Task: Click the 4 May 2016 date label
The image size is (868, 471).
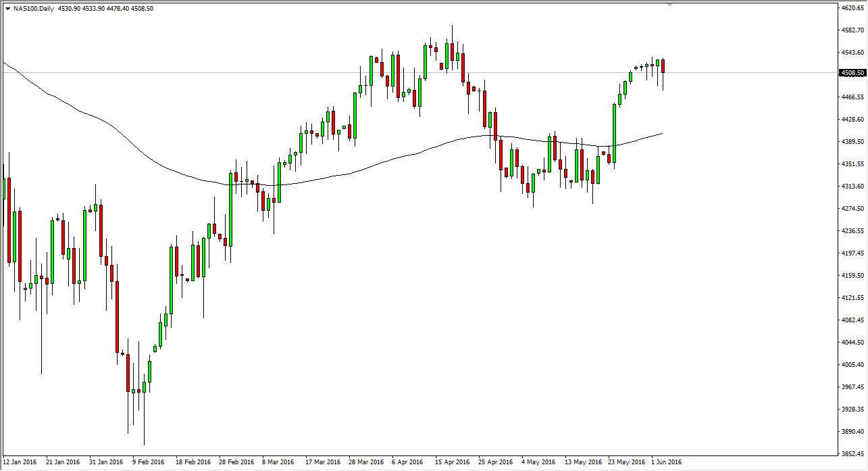Action: pyautogui.click(x=538, y=463)
